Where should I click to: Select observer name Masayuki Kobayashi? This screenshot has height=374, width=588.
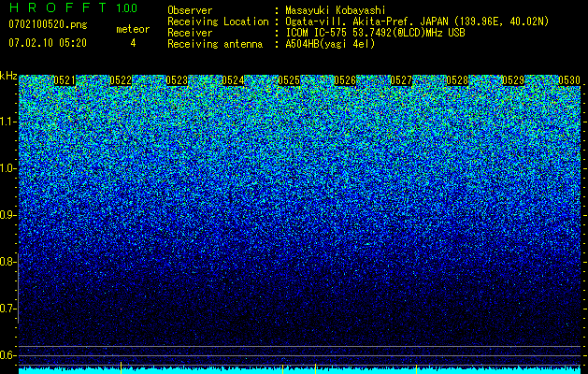point(336,11)
